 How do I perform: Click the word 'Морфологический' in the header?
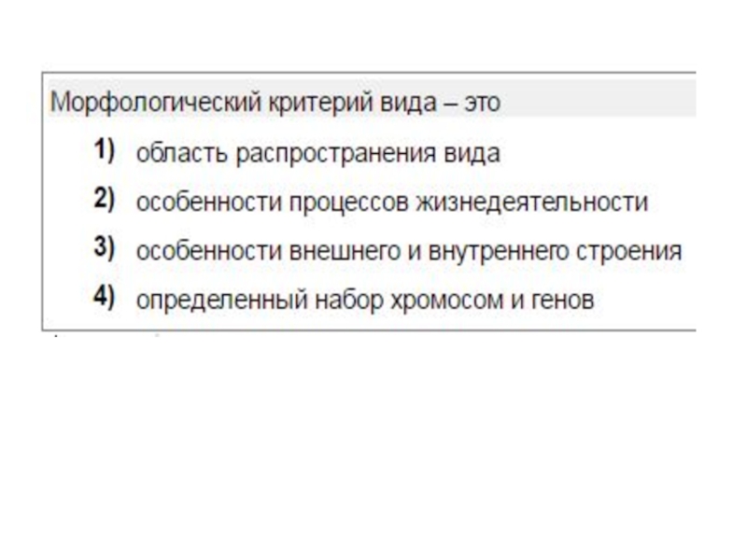pyautogui.click(x=139, y=102)
